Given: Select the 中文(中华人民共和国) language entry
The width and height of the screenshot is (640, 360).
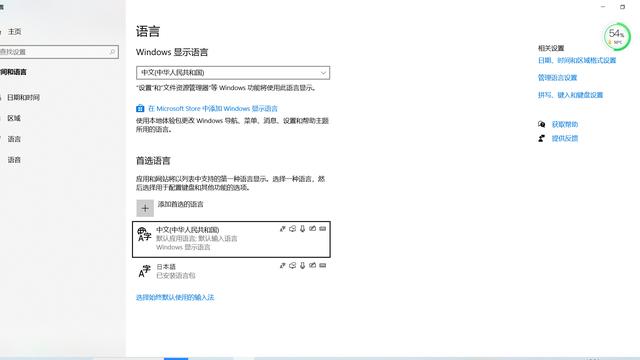Looking at the screenshot, I should pos(231,240).
